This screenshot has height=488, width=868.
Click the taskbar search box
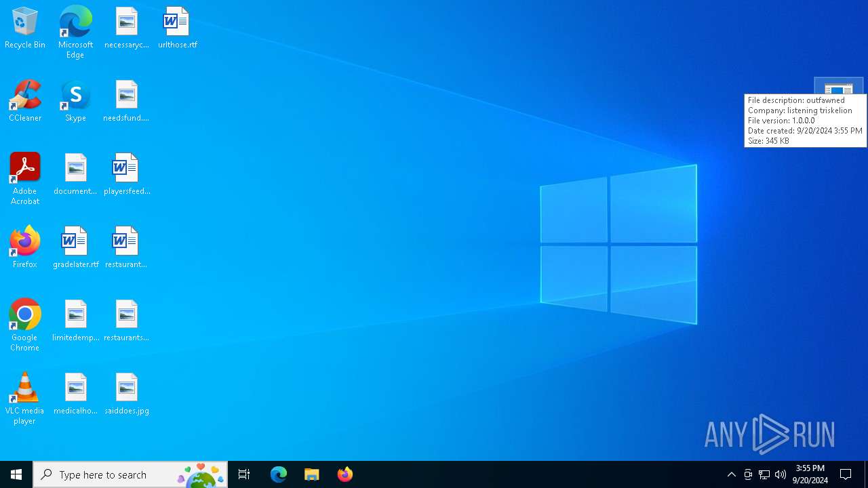pos(130,474)
